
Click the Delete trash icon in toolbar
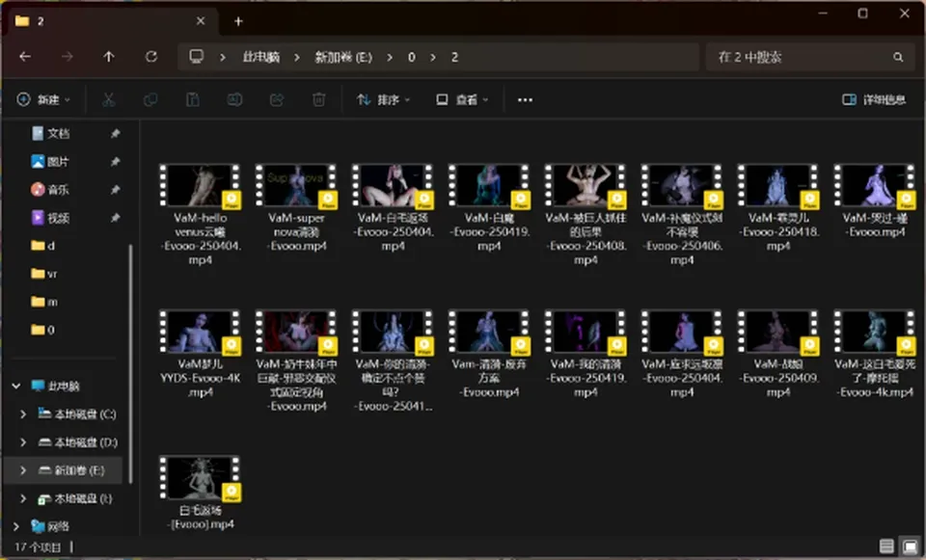pos(319,99)
